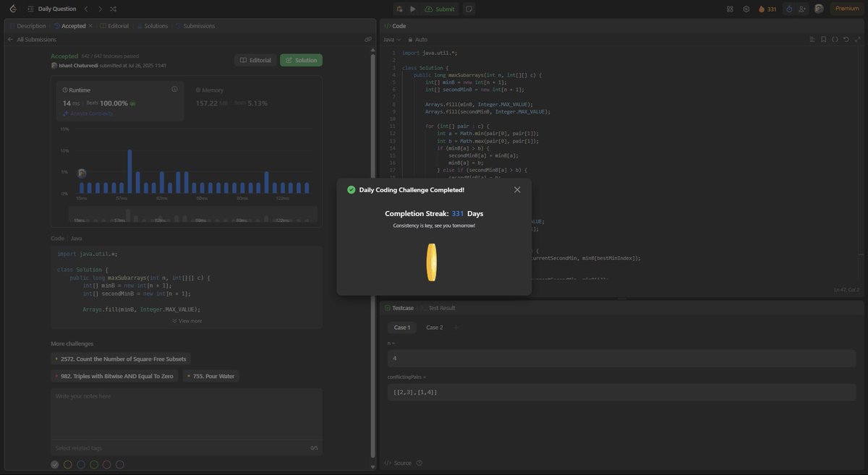This screenshot has width=868, height=475.
Task: Submit the solution
Action: [440, 9]
